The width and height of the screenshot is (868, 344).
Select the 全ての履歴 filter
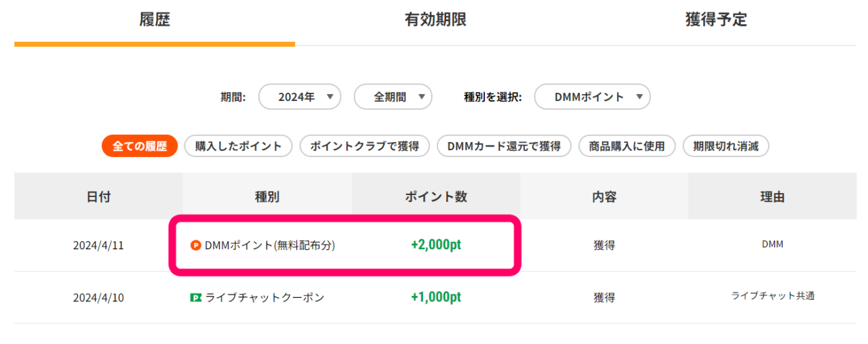(x=140, y=146)
